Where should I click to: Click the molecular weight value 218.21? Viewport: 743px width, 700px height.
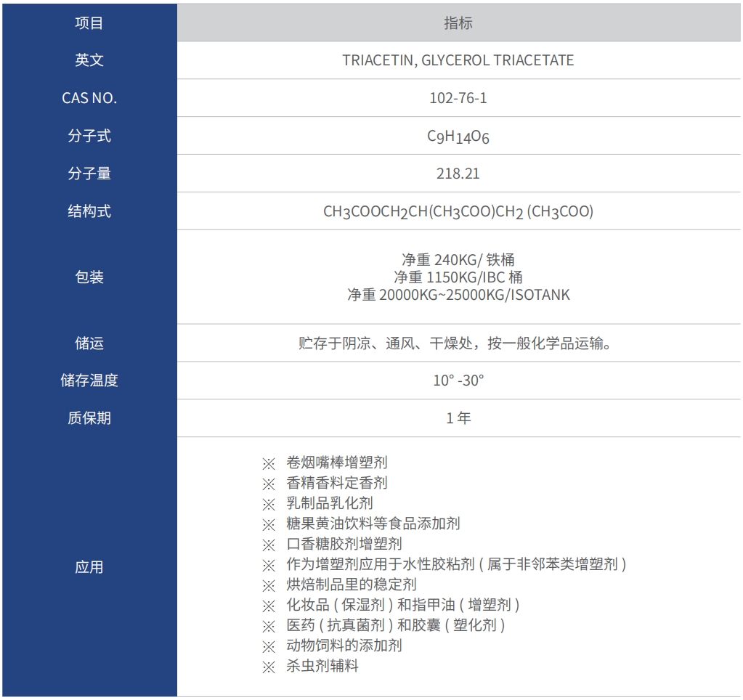click(x=458, y=174)
